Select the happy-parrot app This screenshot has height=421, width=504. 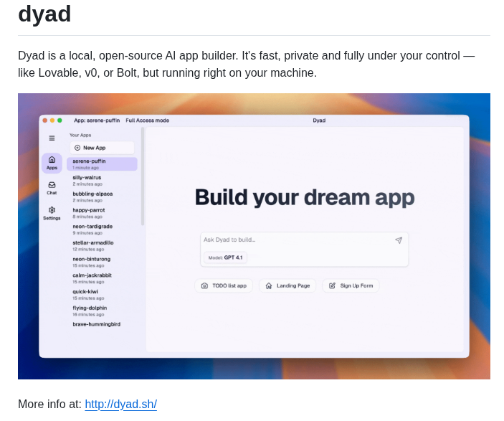tap(103, 213)
